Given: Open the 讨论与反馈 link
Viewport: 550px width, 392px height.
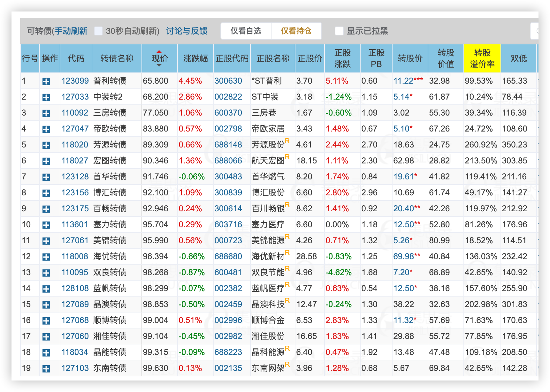Looking at the screenshot, I should pyautogui.click(x=187, y=31).
